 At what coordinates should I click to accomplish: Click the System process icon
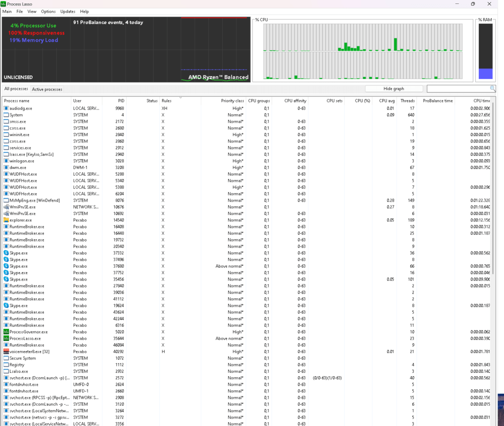tap(6, 115)
